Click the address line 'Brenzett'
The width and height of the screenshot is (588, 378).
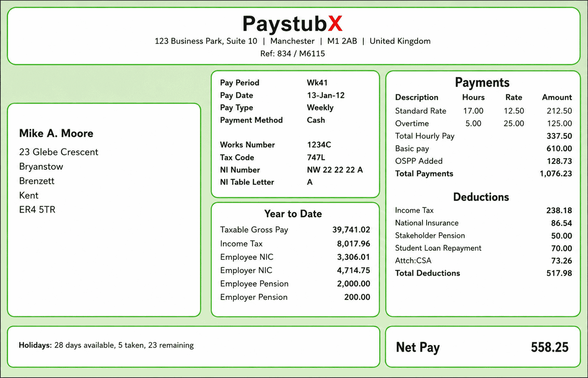[36, 181]
